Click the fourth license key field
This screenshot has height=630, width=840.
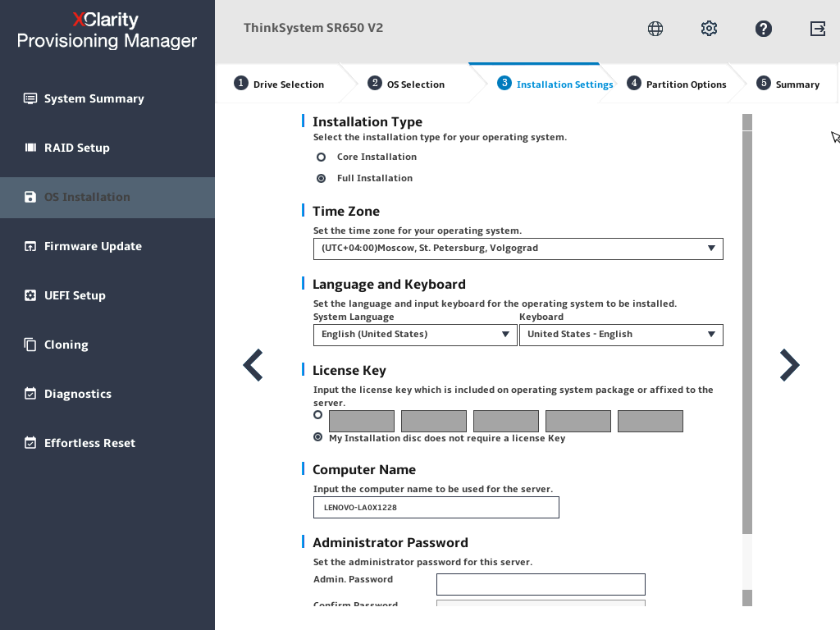tap(578, 421)
